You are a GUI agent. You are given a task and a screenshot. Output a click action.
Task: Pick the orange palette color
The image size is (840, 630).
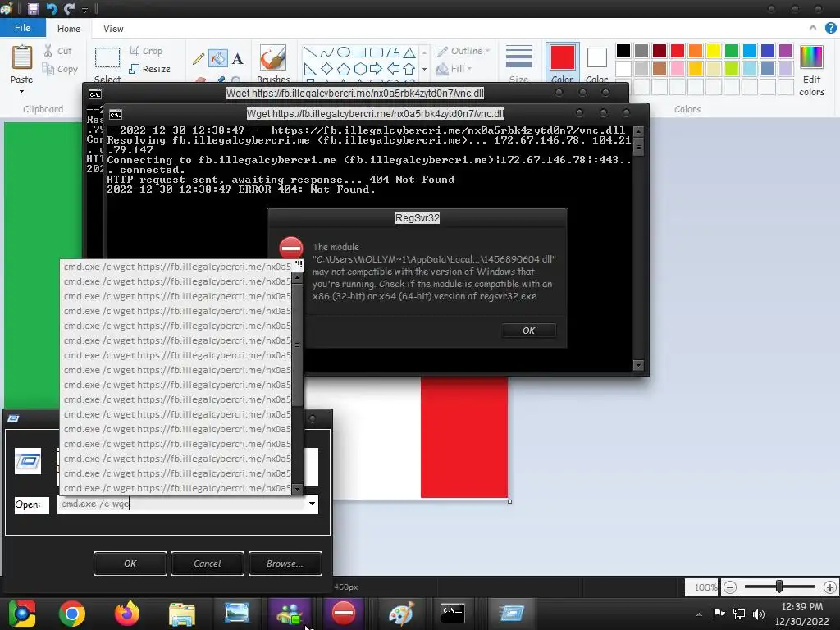(696, 51)
